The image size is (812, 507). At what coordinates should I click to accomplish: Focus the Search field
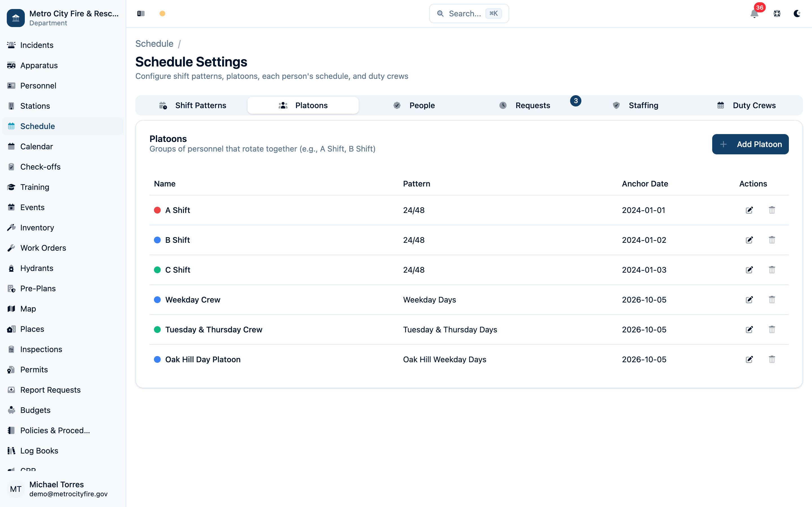[x=469, y=14]
